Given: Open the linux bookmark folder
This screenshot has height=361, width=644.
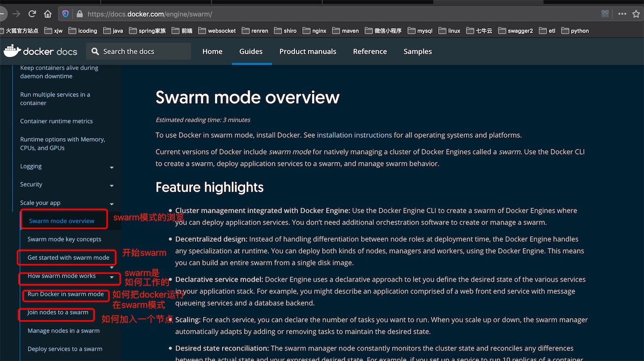Looking at the screenshot, I should pos(450,30).
